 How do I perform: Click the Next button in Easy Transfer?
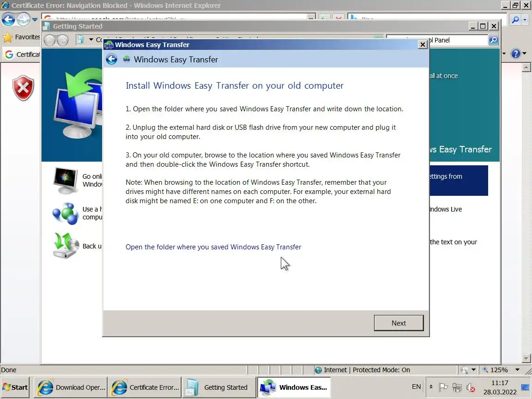[399, 323]
